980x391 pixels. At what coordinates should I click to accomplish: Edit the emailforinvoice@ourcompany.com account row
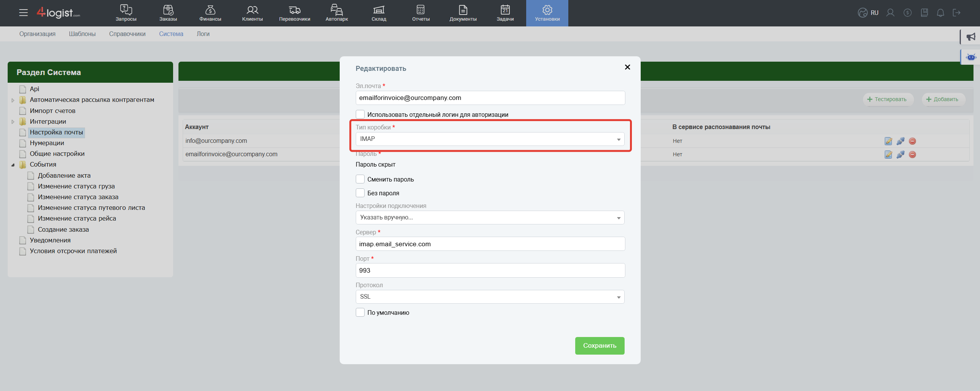[888, 155]
